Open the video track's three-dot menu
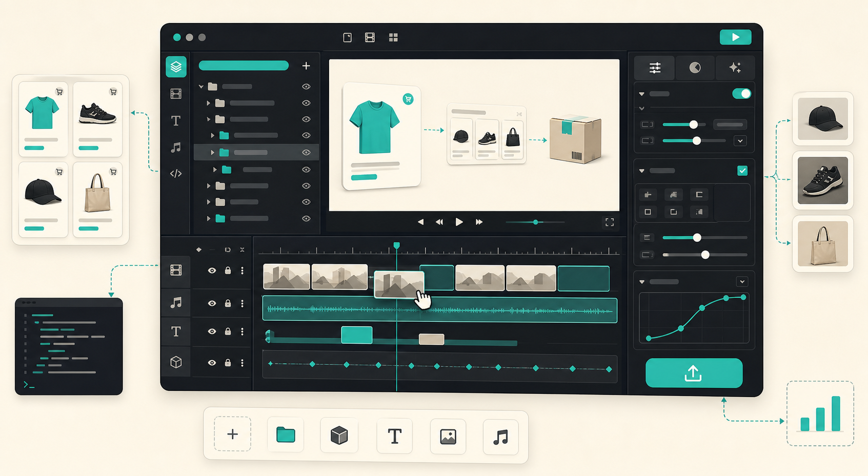The image size is (868, 476). [x=242, y=271]
